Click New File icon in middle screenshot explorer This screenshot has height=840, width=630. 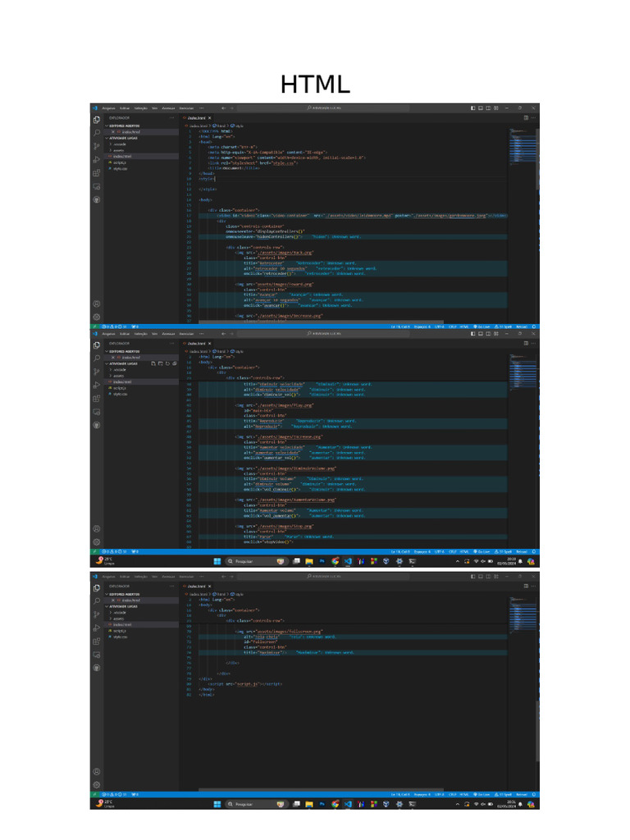153,363
